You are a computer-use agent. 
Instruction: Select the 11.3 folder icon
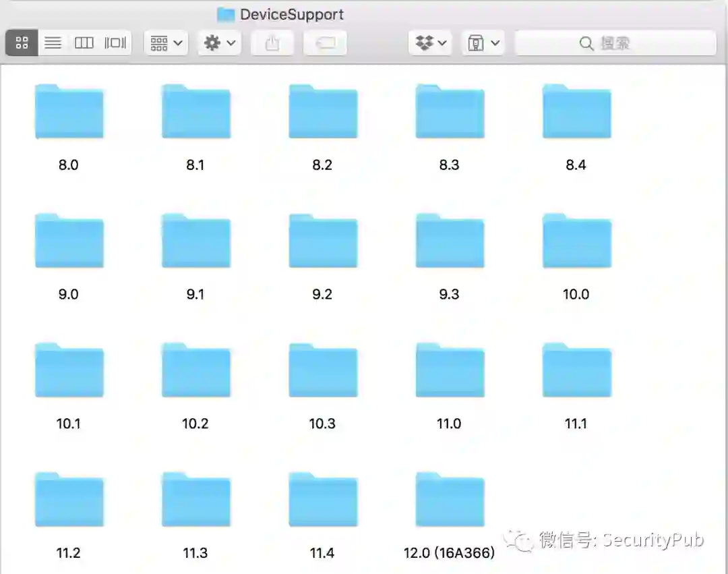(x=196, y=499)
